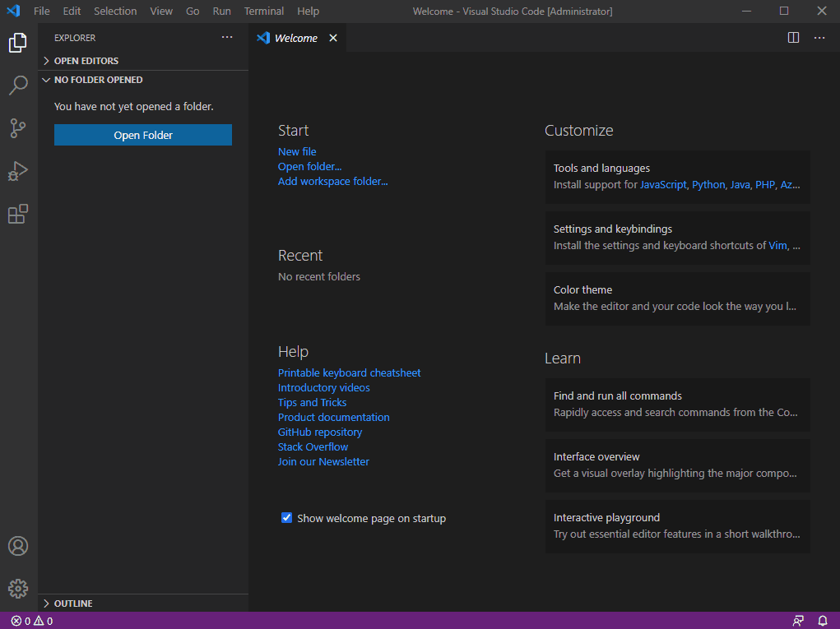The height and width of the screenshot is (629, 840).
Task: Click 'No recent folders' text
Action: [318, 277]
